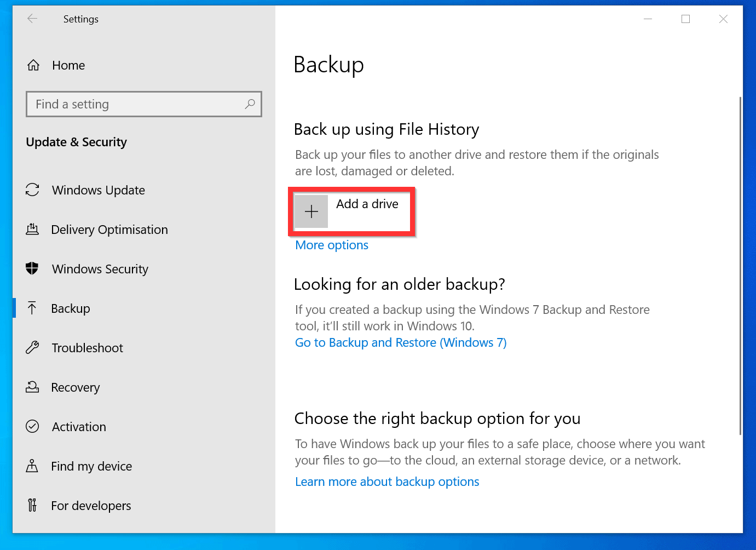Click the plus icon to add a drive
The image size is (756, 550).
(x=311, y=211)
